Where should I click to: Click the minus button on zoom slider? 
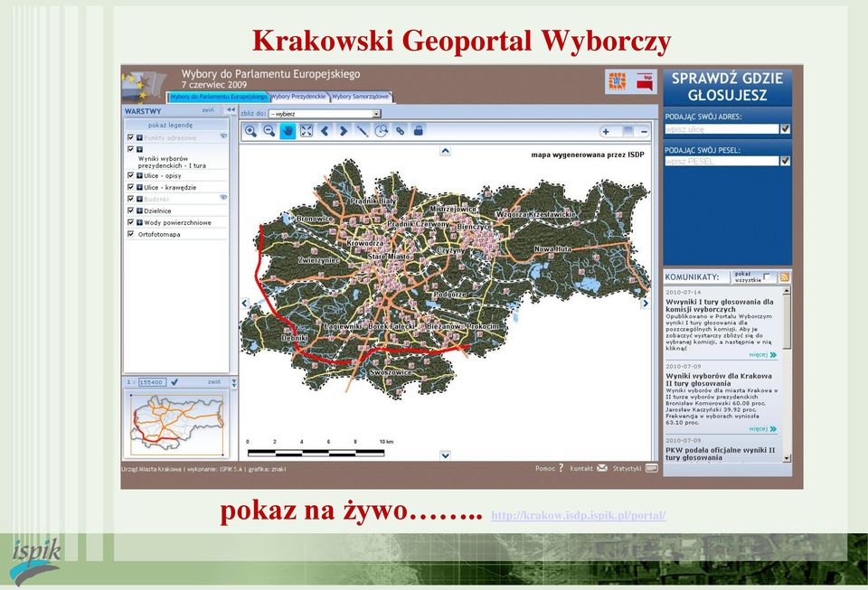point(644,132)
